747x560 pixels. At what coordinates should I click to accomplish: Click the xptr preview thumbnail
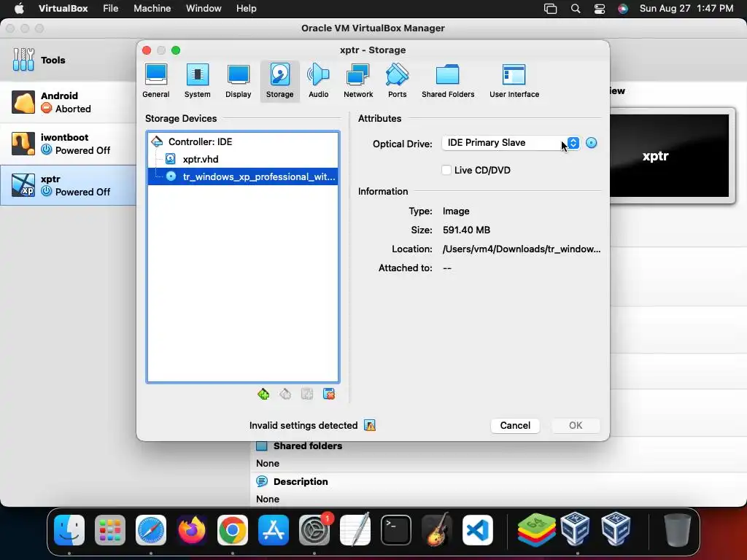670,156
